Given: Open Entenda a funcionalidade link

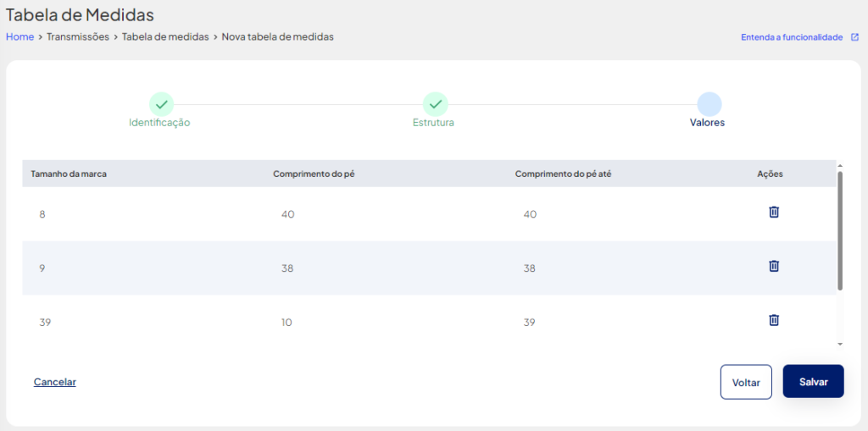Looking at the screenshot, I should (792, 37).
